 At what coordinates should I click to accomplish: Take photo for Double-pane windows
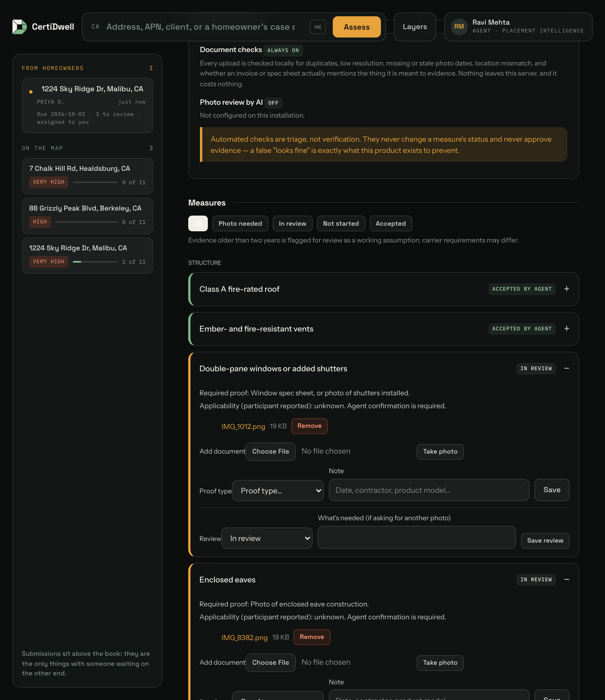[440, 452]
